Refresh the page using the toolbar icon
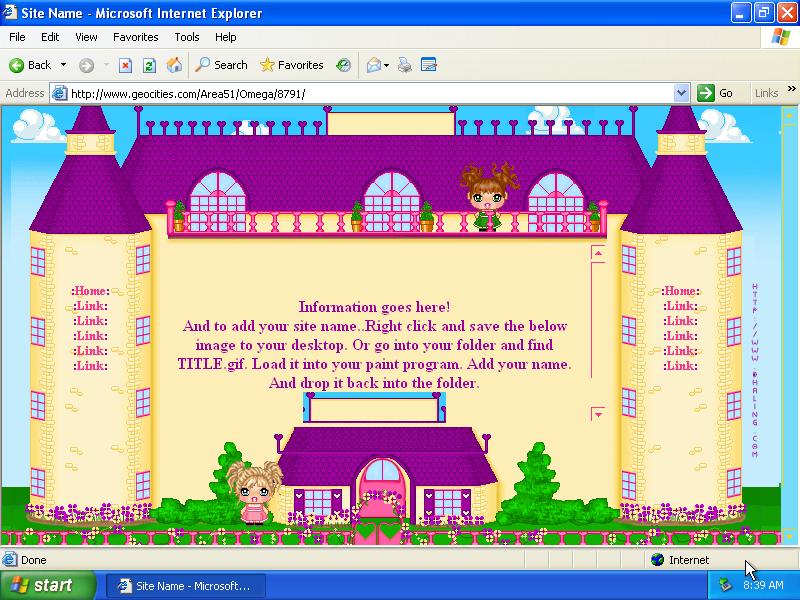800x600 pixels. coord(149,65)
